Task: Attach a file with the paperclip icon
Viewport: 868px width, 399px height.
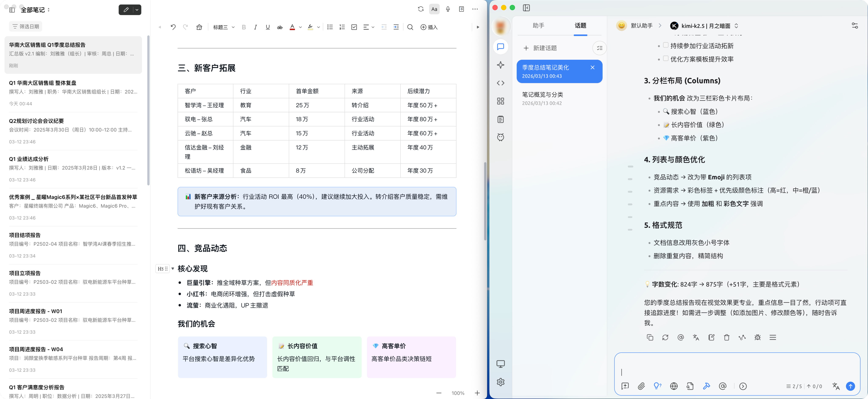Action: coord(641,386)
